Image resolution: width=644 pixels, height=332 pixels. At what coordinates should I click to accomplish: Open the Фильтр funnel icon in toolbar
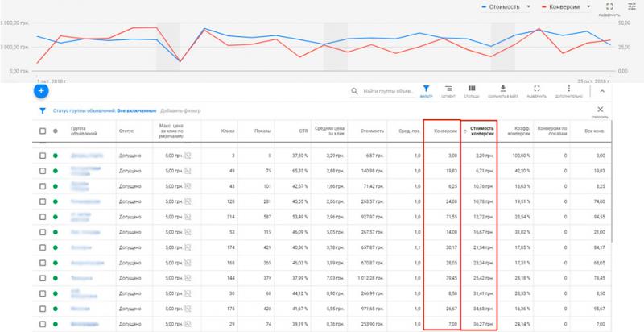click(427, 91)
